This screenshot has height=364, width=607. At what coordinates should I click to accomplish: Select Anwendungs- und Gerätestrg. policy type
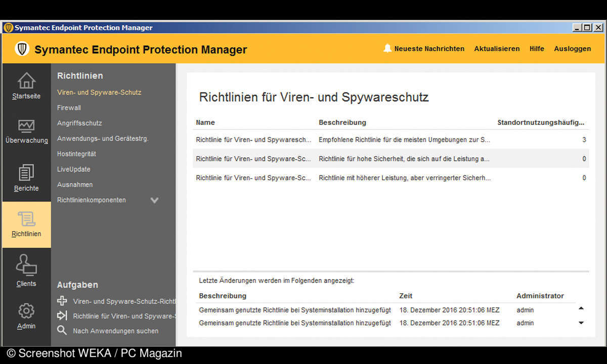(x=103, y=139)
